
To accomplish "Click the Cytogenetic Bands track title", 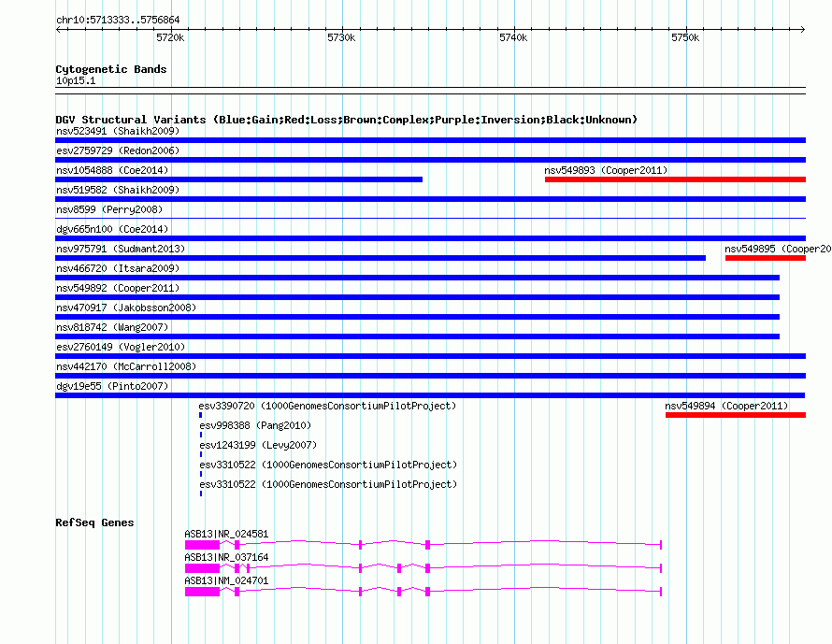I will pos(111,69).
